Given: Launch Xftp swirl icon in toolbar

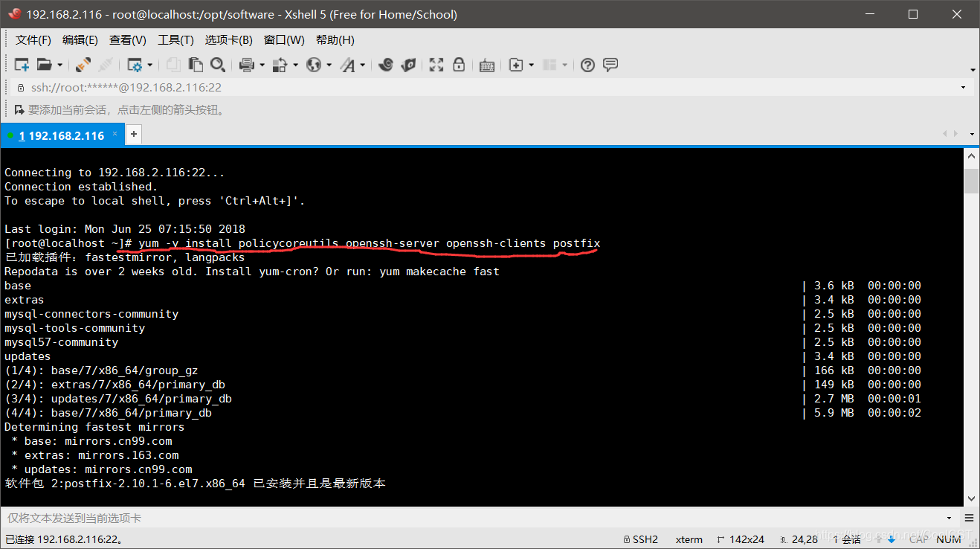Looking at the screenshot, I should point(385,65).
